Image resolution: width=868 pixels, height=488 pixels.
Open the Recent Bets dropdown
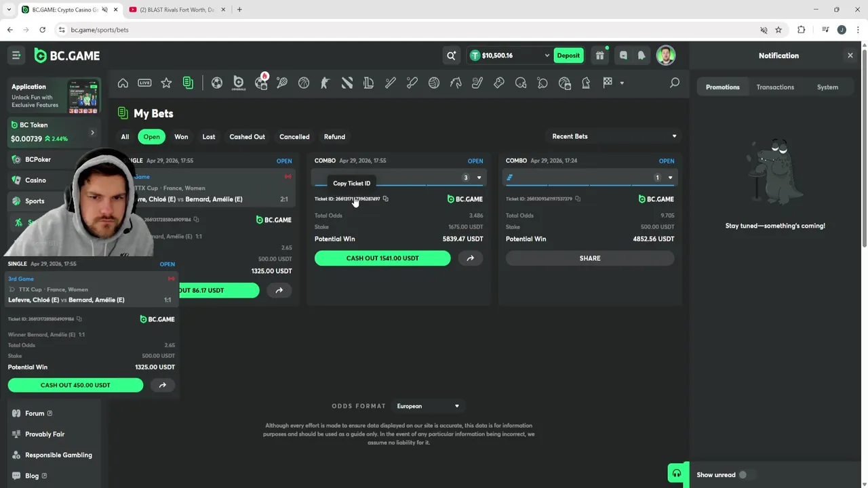pos(613,136)
